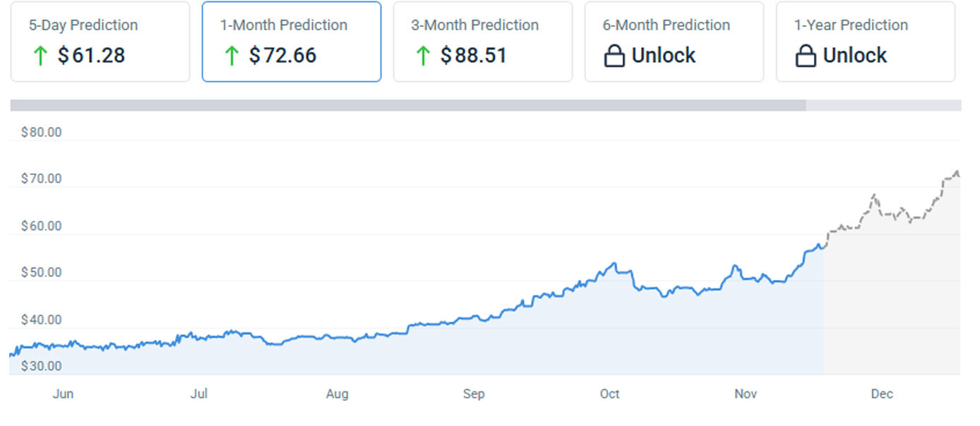980x426 pixels.
Task: Click the light unfilled end of the range bar
Action: tap(883, 106)
